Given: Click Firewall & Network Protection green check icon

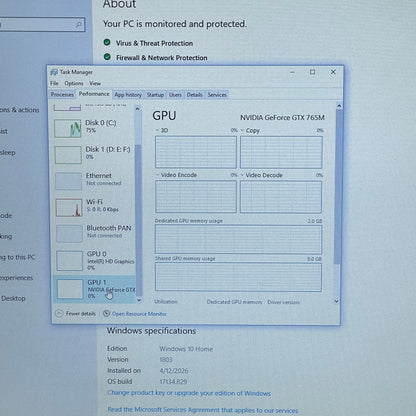Looking at the screenshot, I should point(107,57).
